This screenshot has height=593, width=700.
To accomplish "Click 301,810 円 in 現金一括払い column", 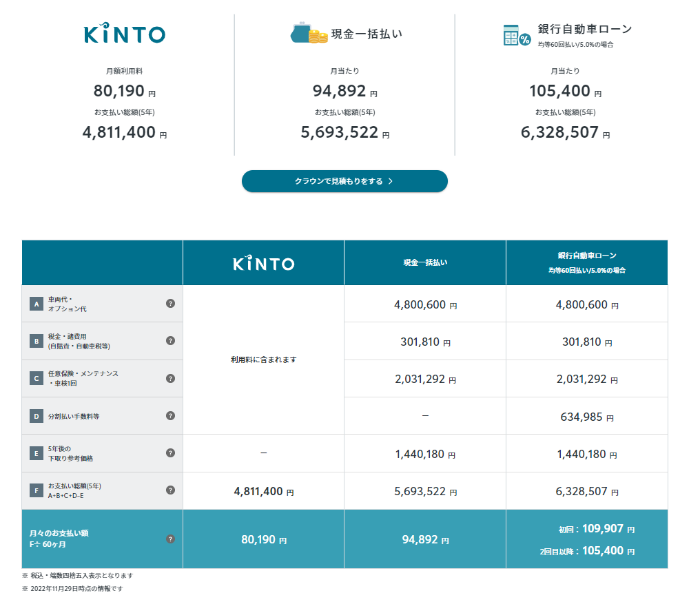I will pyautogui.click(x=425, y=342).
